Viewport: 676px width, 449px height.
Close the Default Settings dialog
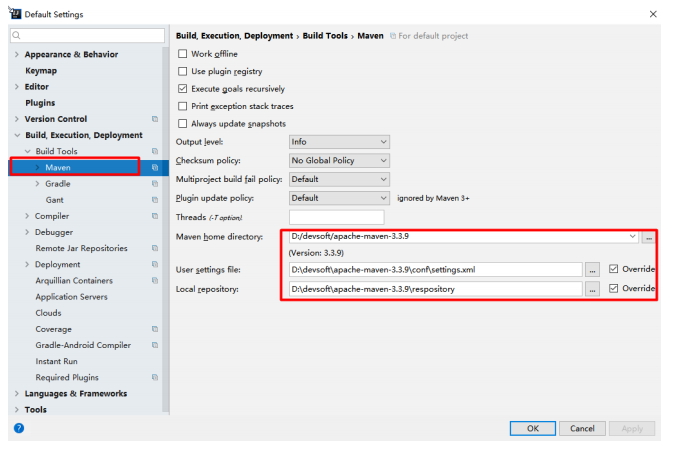coord(653,14)
